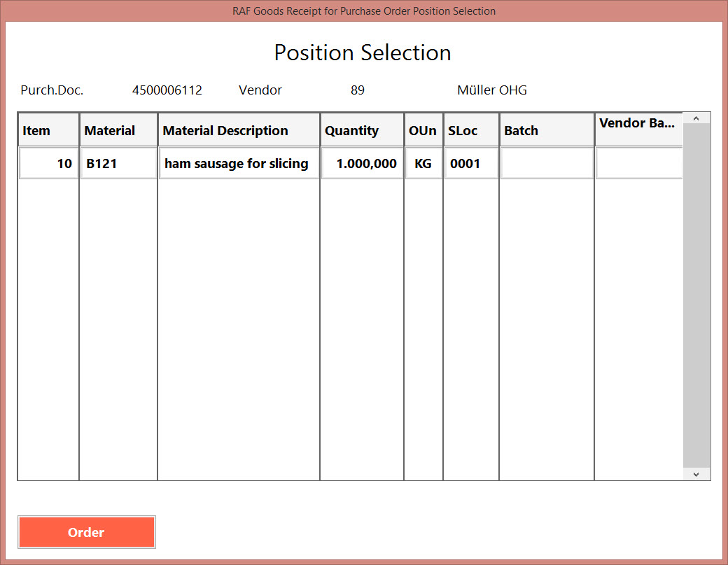Click the KG order unit cell
The image size is (728, 565).
pos(423,163)
